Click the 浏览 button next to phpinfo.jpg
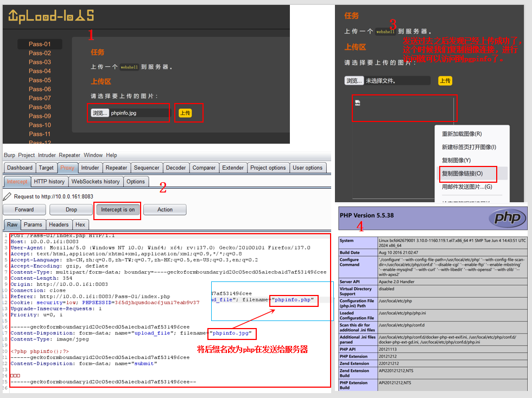Screen dimensions: 532x398 (100, 113)
